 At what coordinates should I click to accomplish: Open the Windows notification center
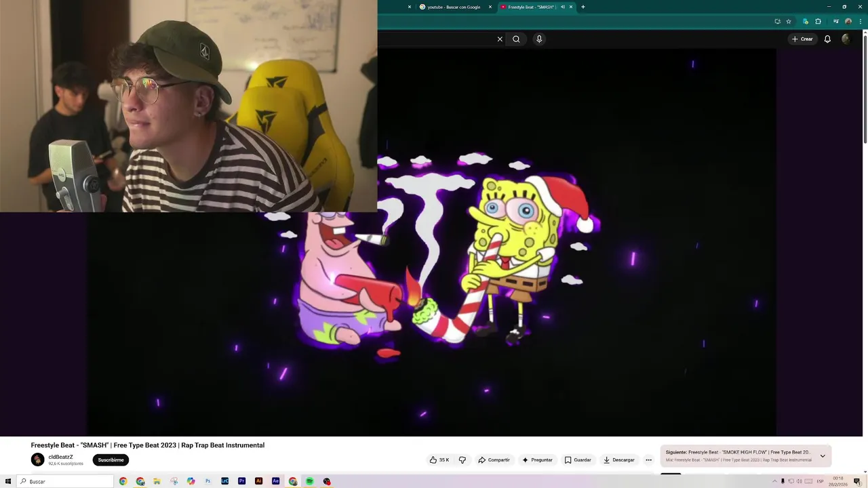click(857, 481)
